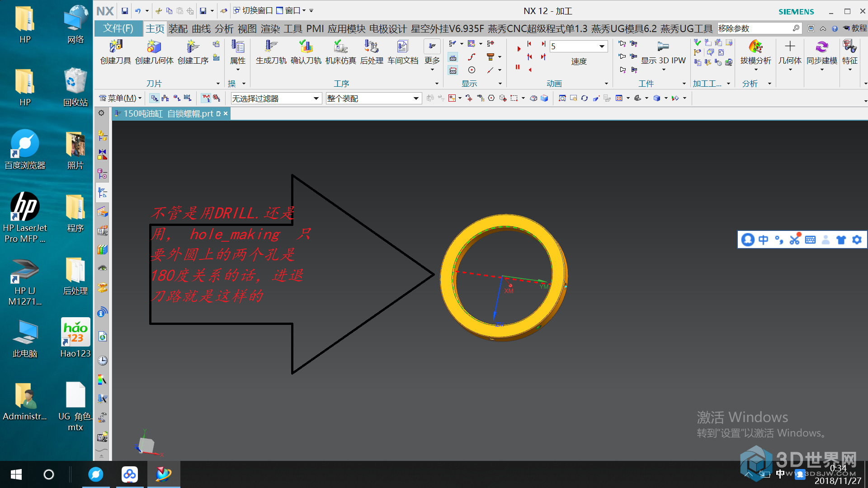
Task: Expand the 几何体 dropdown
Action: point(790,70)
